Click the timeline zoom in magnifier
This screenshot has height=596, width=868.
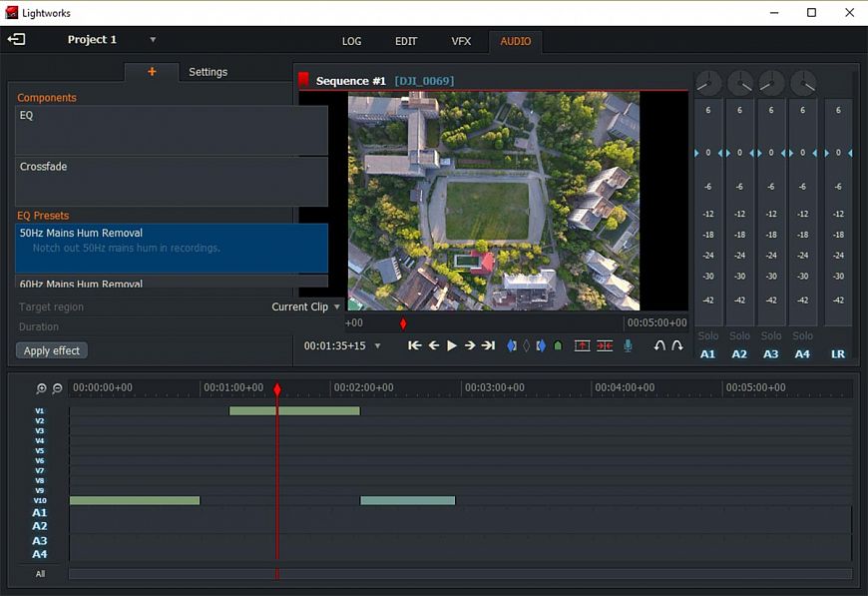tap(41, 388)
